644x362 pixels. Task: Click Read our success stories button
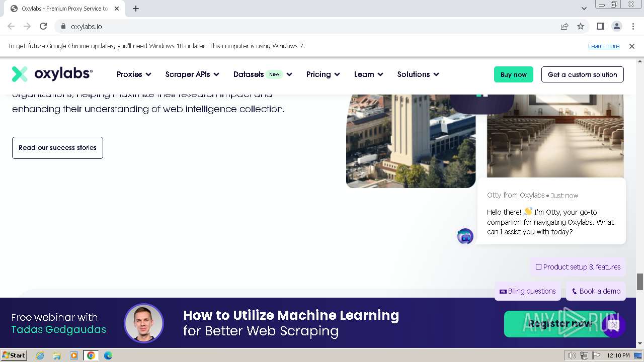tap(57, 148)
